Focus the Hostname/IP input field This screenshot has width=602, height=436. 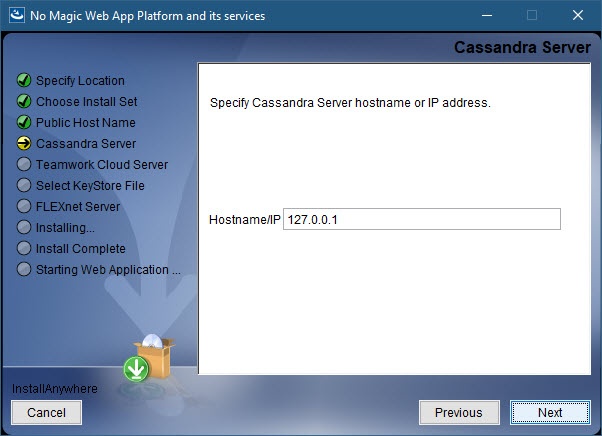pyautogui.click(x=422, y=219)
